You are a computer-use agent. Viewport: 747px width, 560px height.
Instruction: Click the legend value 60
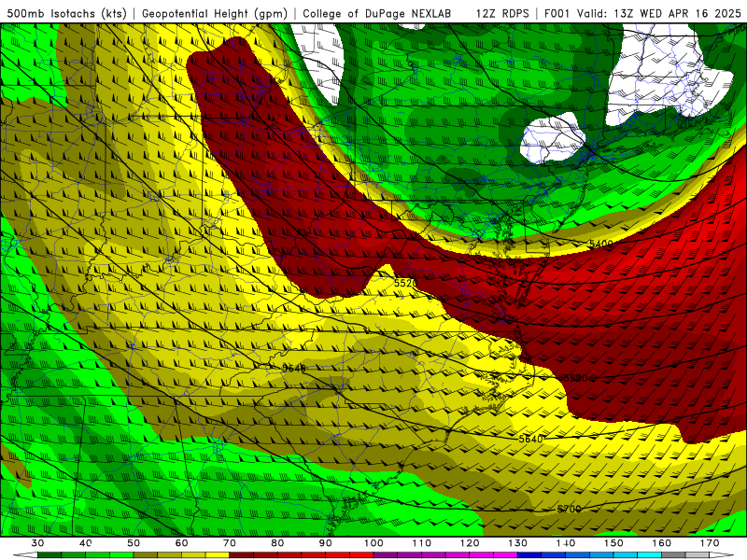(x=181, y=543)
